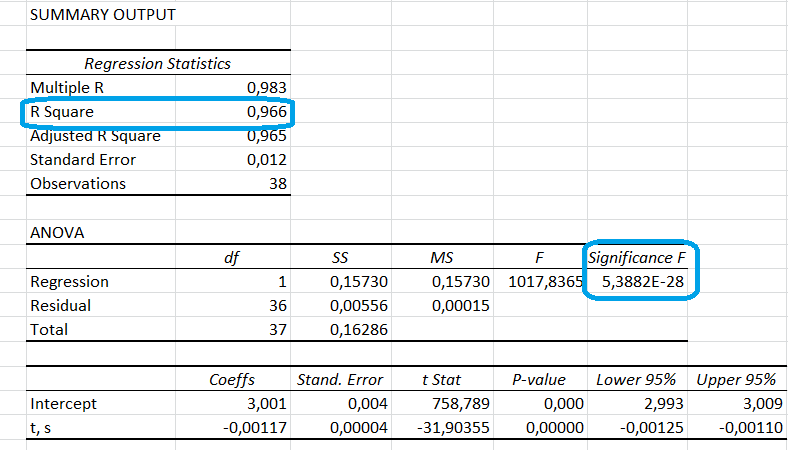Select the Significance F header cell
The height and width of the screenshot is (450, 788).
pyautogui.click(x=636, y=257)
